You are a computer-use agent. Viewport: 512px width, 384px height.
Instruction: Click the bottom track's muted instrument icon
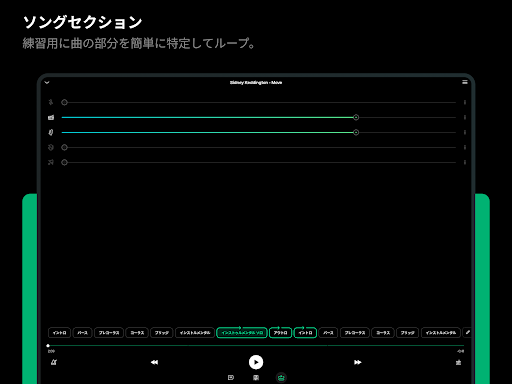pyautogui.click(x=51, y=162)
